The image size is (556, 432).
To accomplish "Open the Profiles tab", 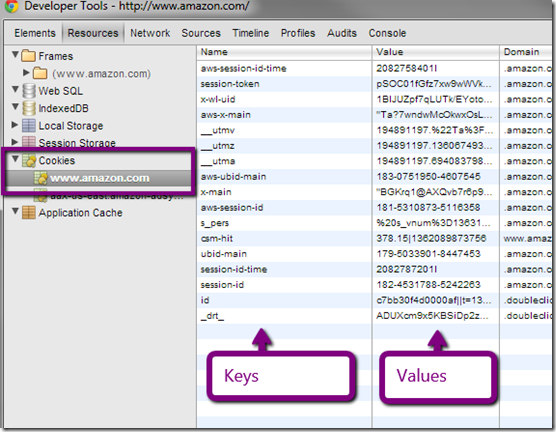I will pyautogui.click(x=298, y=33).
